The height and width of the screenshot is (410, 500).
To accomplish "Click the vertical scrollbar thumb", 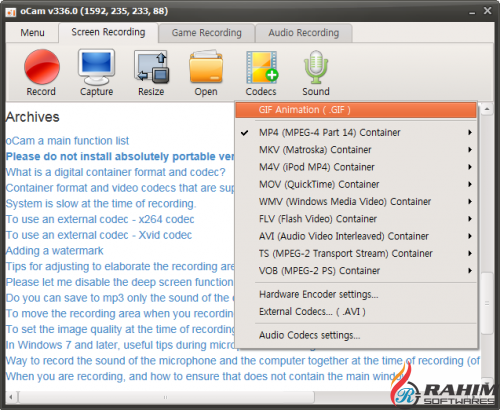I will (x=487, y=303).
